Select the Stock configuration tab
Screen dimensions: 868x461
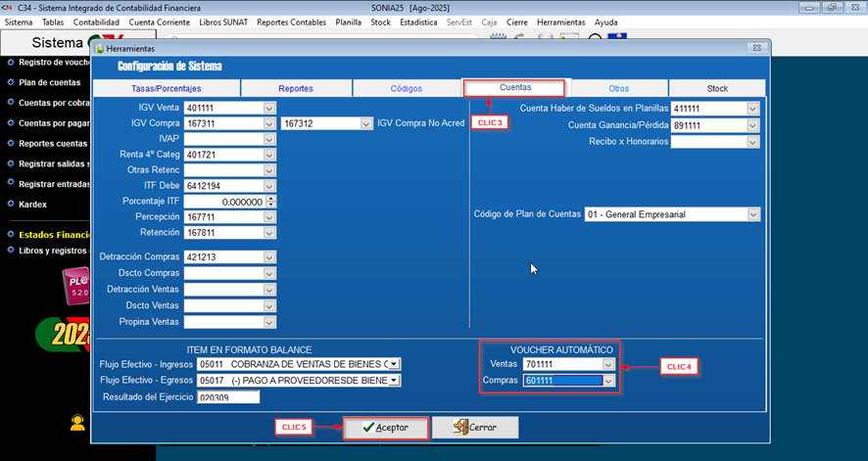717,88
